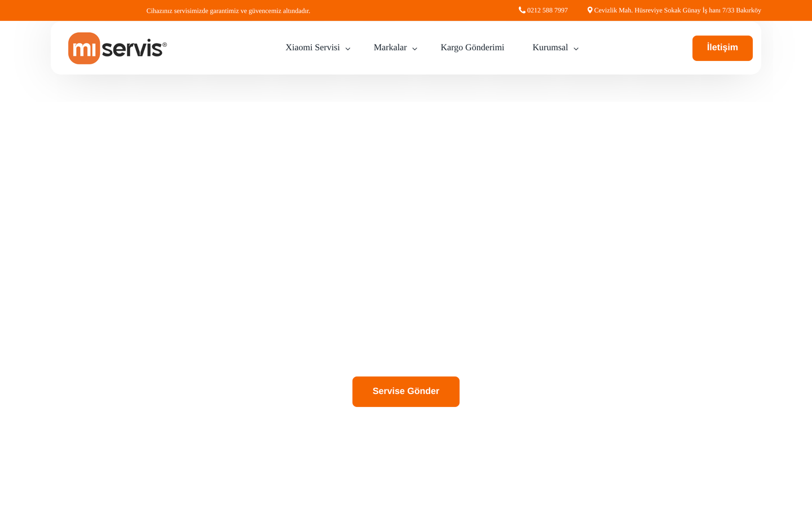Open the Kurumsal menu label
The width and height of the screenshot is (812, 508).
coord(550,47)
